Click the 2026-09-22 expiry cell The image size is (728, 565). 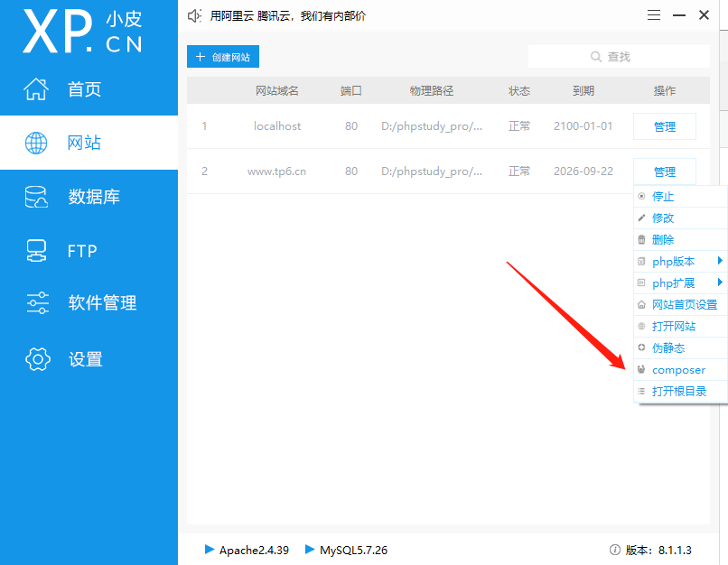583,171
